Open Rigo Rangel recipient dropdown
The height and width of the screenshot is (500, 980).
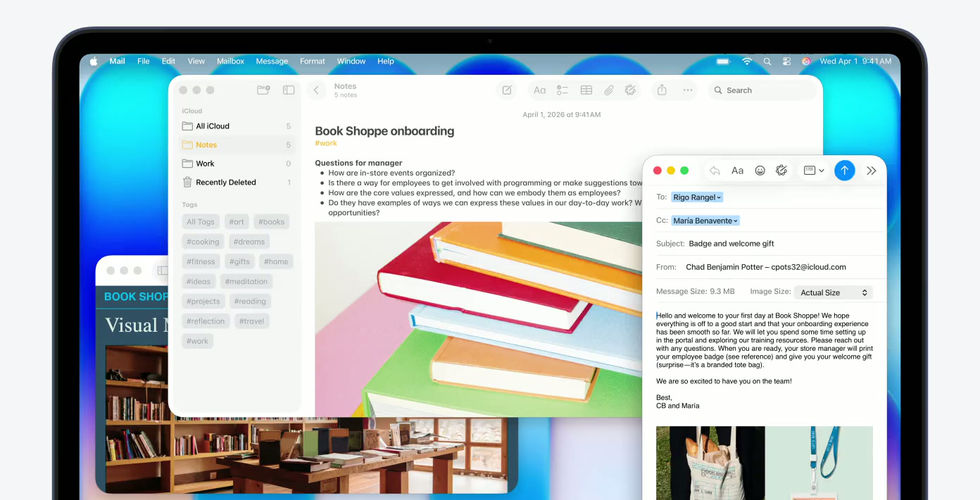698,198
